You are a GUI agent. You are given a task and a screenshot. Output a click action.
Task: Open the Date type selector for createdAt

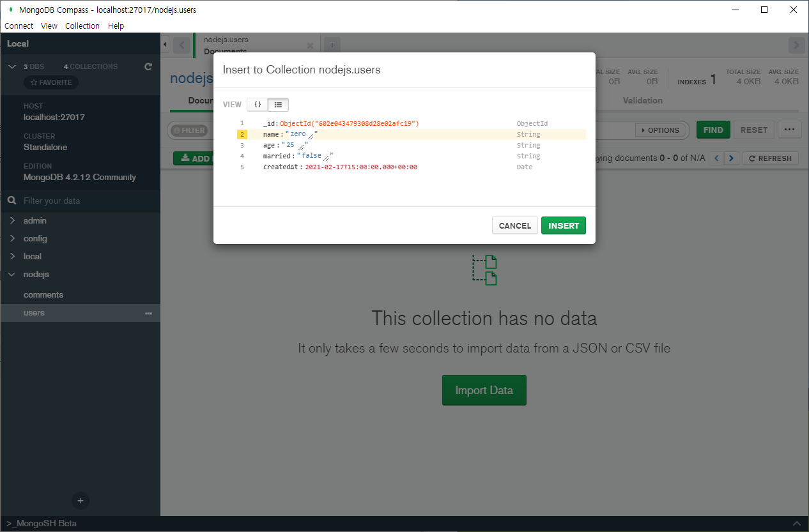[x=525, y=167]
